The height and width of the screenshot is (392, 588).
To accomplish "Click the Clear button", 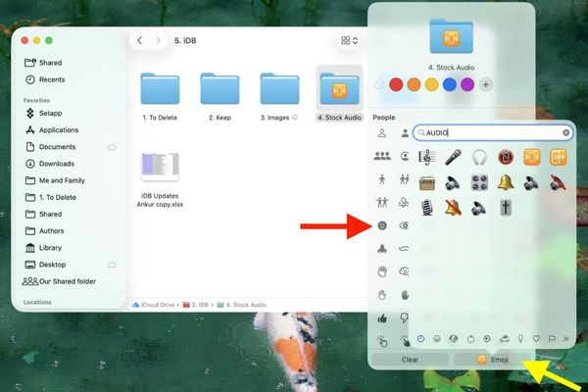I will point(410,360).
